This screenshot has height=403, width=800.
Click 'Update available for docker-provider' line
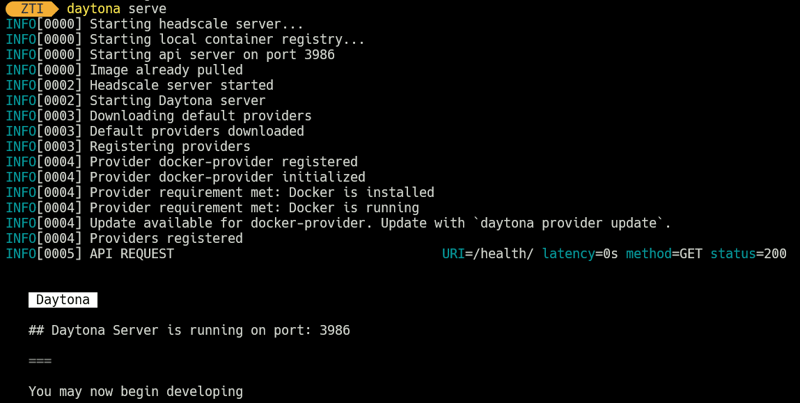click(338, 223)
